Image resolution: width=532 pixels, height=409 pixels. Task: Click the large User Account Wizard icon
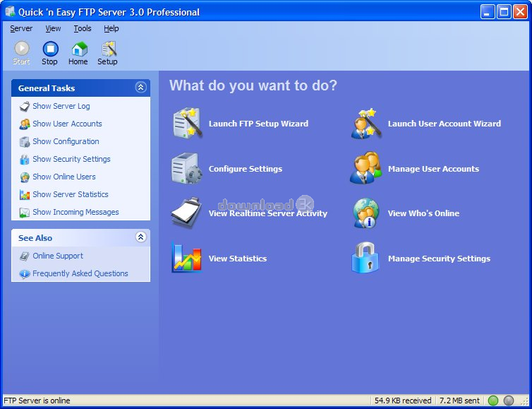(366, 124)
